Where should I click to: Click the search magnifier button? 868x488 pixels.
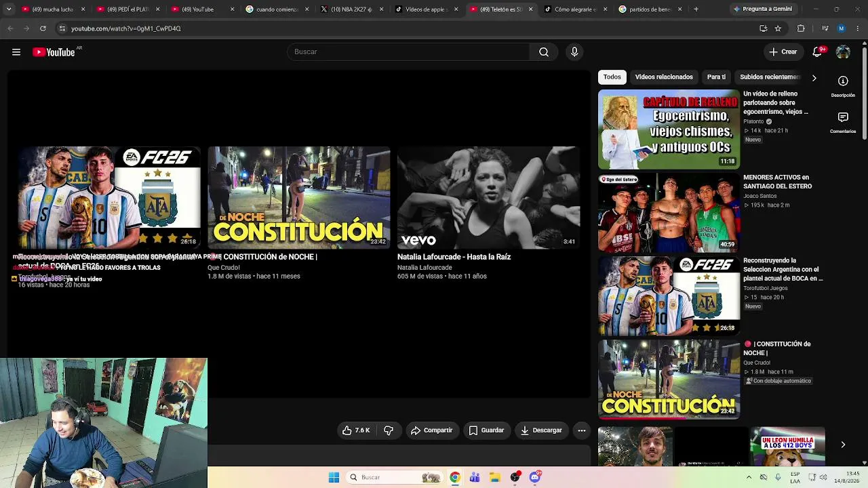[x=544, y=52]
